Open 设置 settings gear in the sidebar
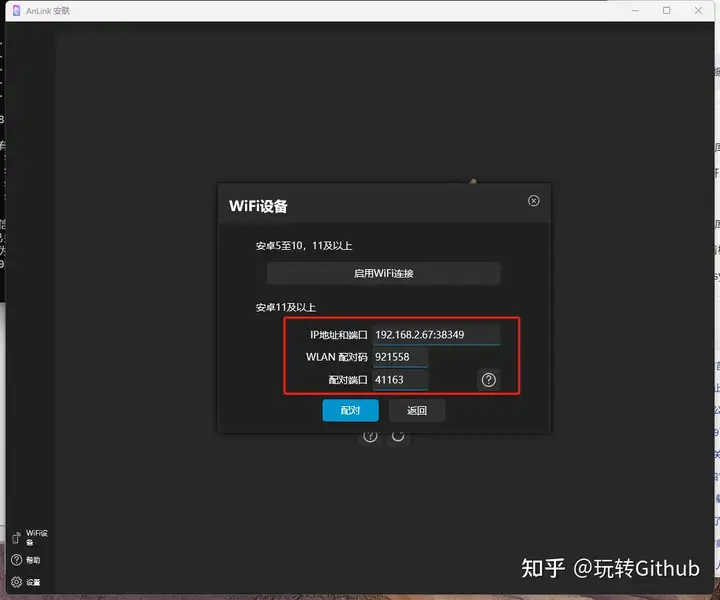The image size is (720, 600). coord(26,582)
